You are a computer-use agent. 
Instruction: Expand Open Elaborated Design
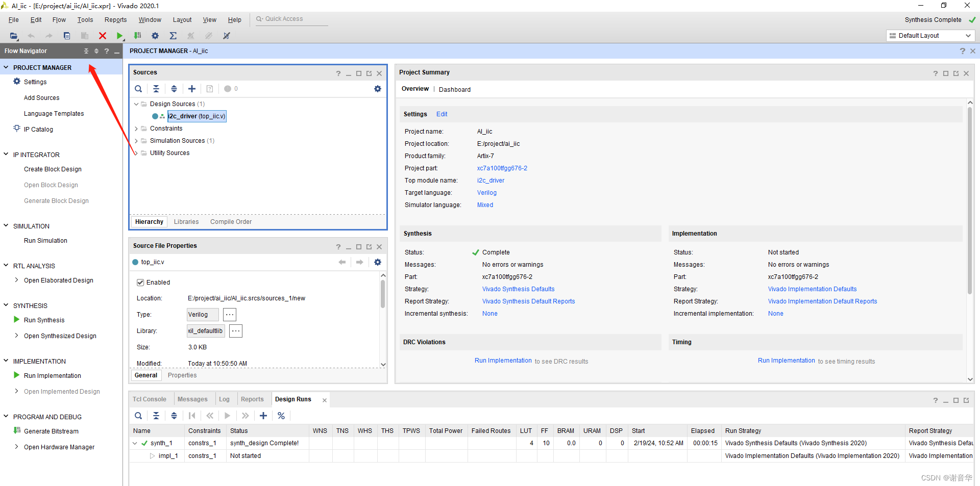click(17, 280)
